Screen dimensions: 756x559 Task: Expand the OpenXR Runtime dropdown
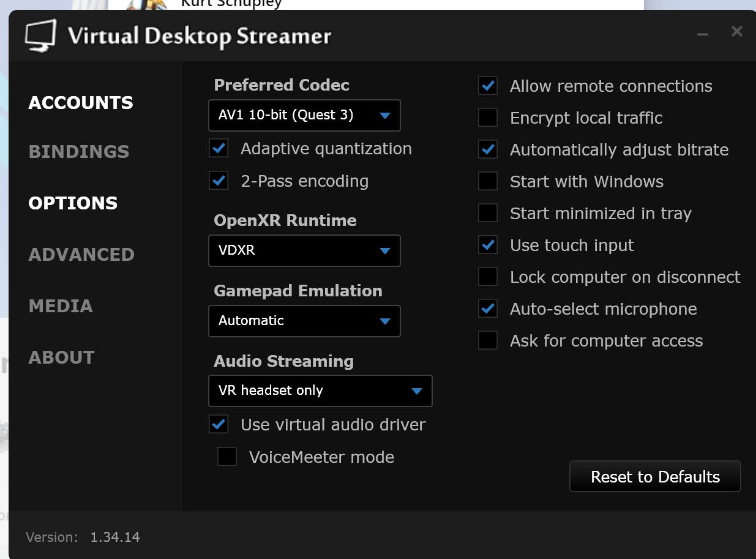tap(304, 250)
